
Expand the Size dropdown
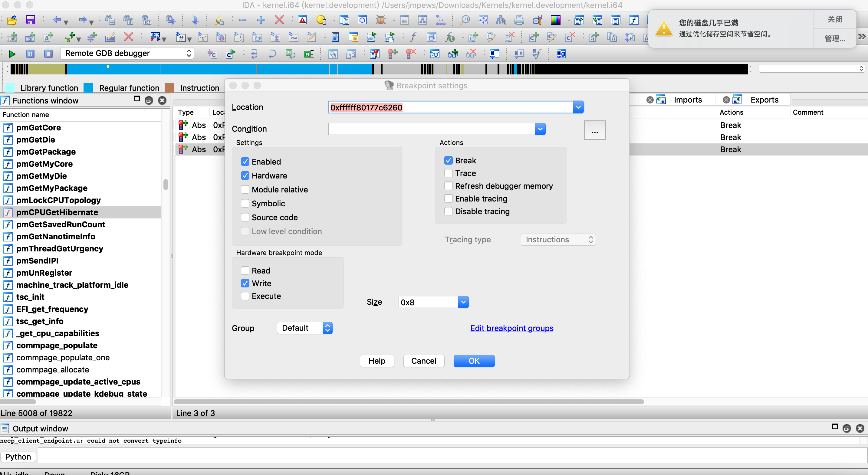[x=463, y=302]
